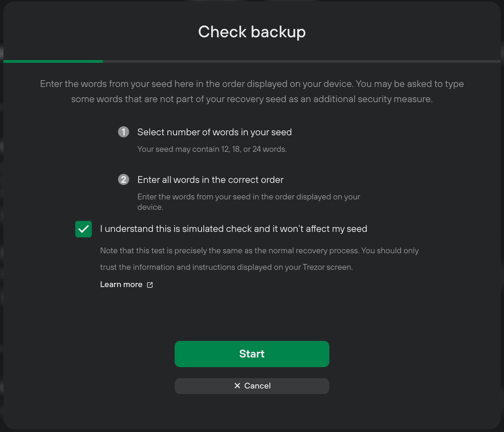Click the X icon in the Cancel button

[237, 386]
